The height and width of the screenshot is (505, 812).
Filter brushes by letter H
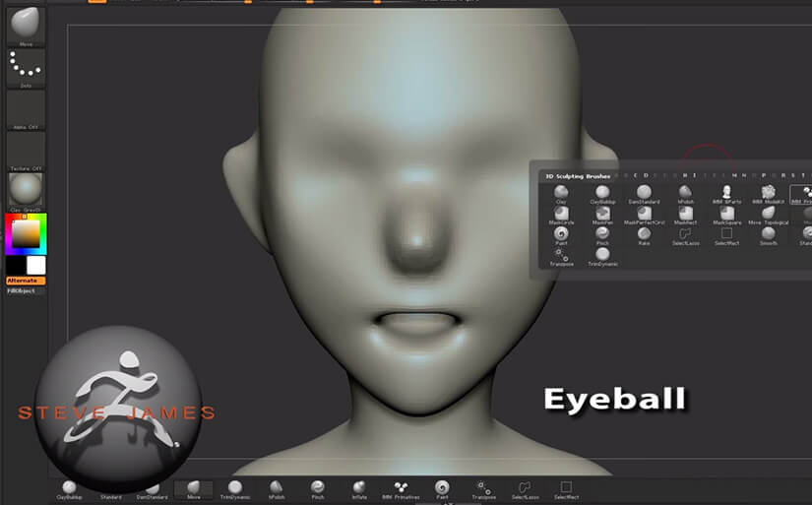[685, 175]
